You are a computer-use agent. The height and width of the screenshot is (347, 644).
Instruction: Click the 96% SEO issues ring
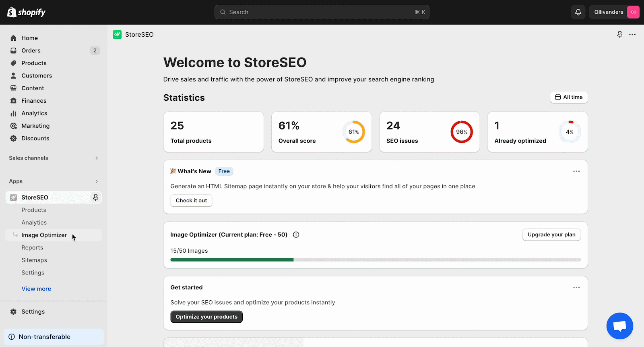[x=462, y=132]
